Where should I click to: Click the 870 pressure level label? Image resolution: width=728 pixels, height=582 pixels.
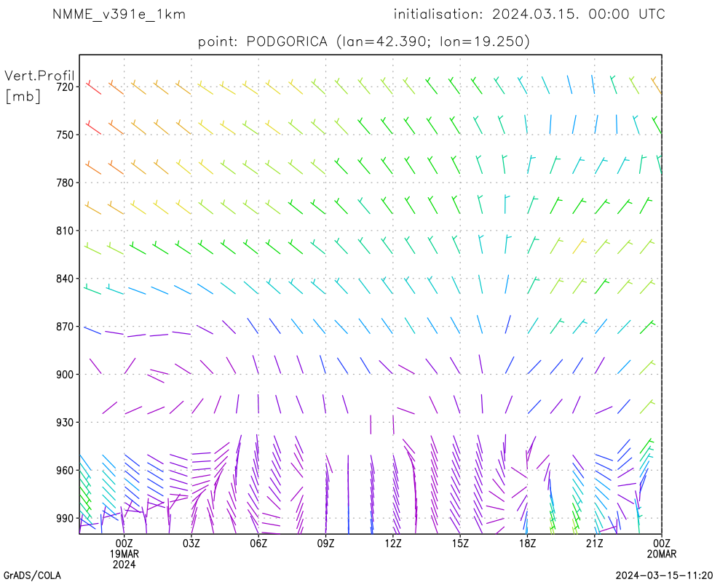[x=65, y=327]
